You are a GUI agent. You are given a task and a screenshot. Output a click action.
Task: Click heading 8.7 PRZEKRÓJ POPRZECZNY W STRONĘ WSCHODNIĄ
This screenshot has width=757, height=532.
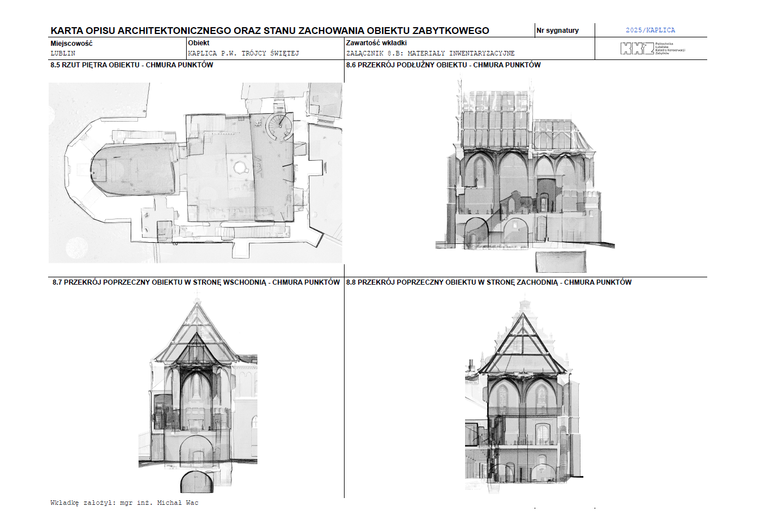pos(196,282)
